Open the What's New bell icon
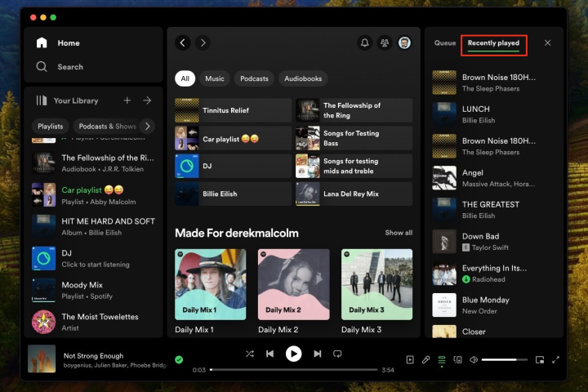This screenshot has height=392, width=588. (x=364, y=42)
